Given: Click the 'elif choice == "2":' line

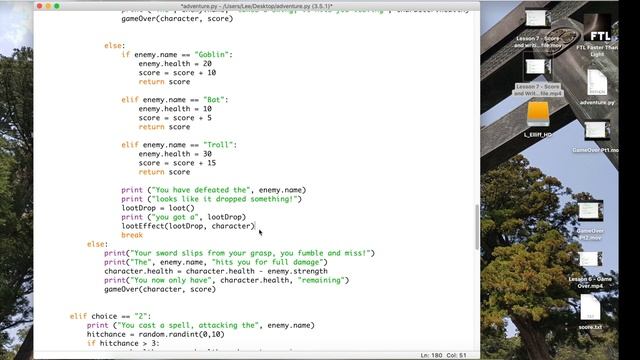Looking at the screenshot, I should 110,316.
